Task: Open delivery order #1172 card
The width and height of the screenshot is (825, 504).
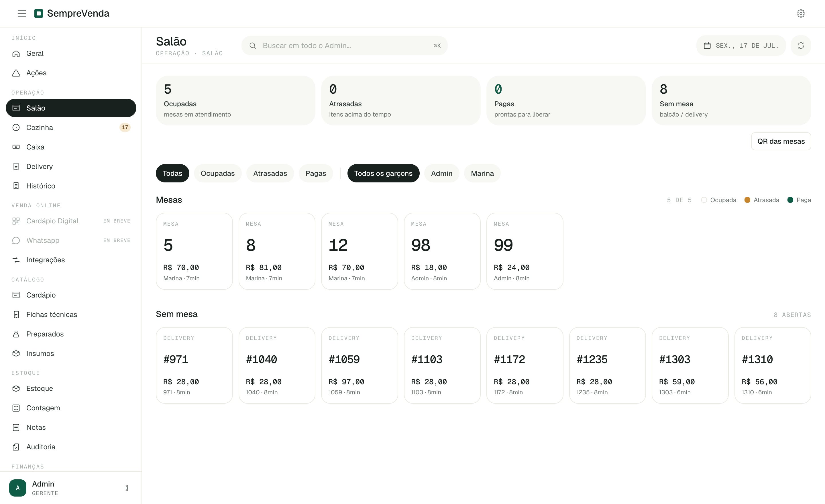Action: 525,365
